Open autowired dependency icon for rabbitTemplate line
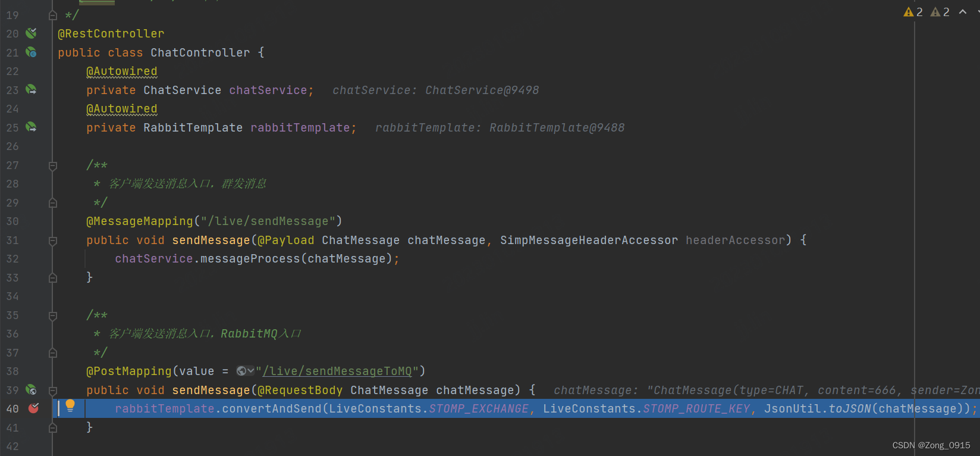The image size is (980, 456). (x=31, y=127)
